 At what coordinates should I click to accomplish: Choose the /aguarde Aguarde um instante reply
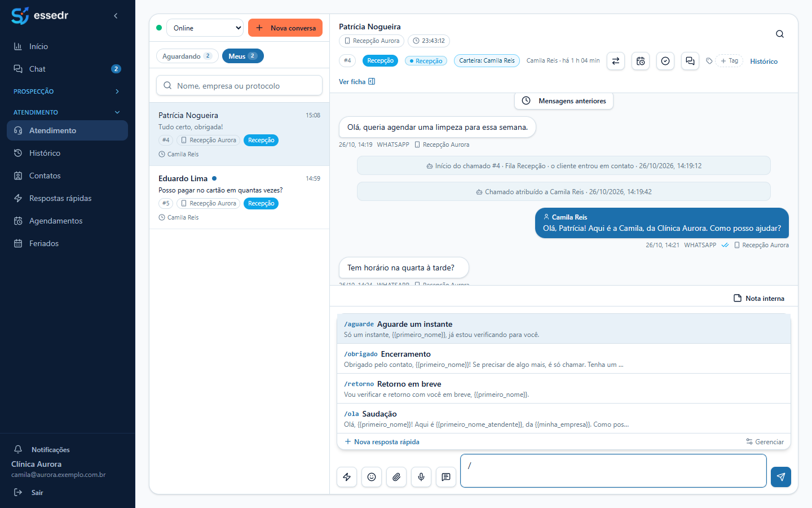(564, 329)
